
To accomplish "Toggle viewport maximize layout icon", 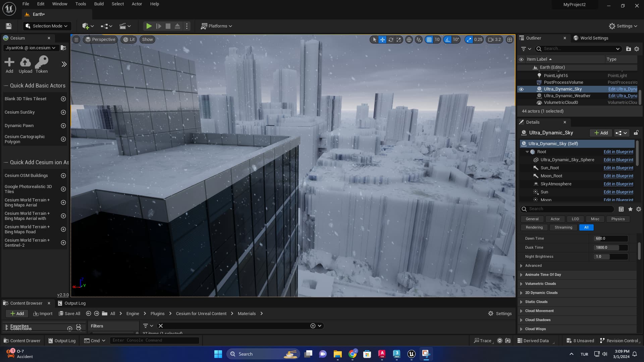I will (x=509, y=40).
